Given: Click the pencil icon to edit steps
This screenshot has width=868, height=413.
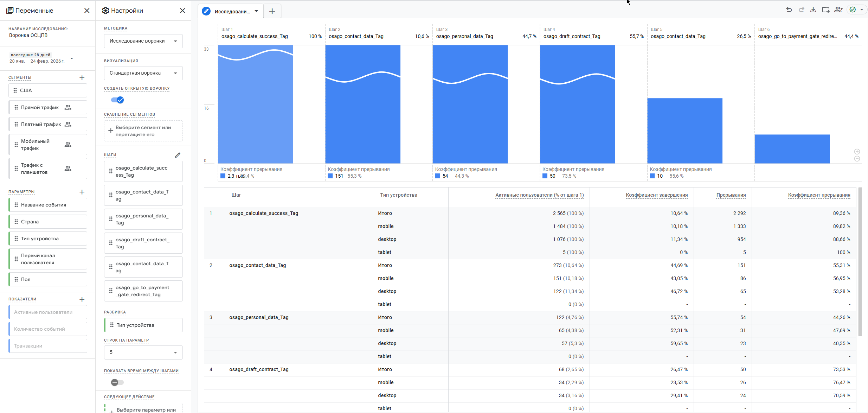Looking at the screenshot, I should pyautogui.click(x=178, y=155).
